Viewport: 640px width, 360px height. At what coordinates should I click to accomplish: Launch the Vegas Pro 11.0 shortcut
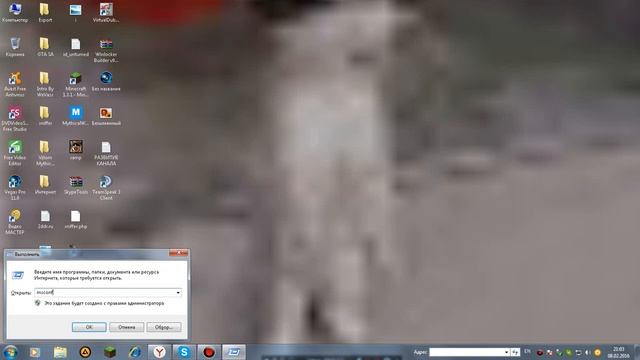pyautogui.click(x=15, y=187)
